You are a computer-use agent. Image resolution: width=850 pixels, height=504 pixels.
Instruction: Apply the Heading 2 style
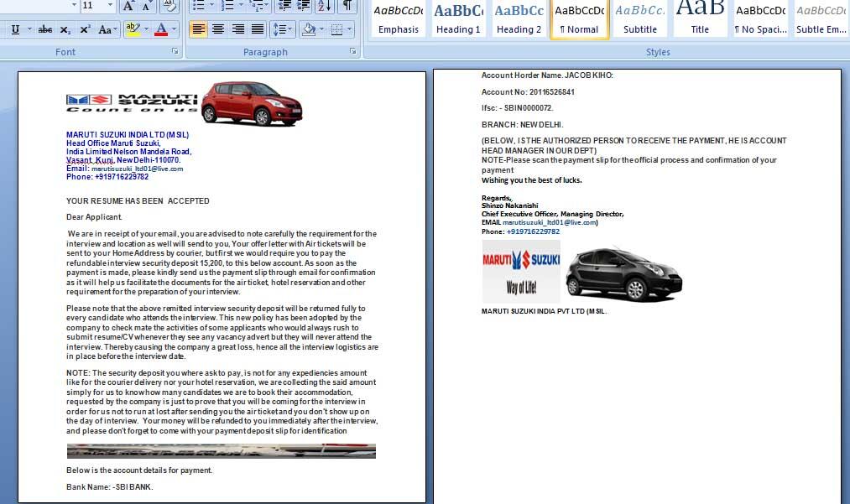(x=519, y=19)
